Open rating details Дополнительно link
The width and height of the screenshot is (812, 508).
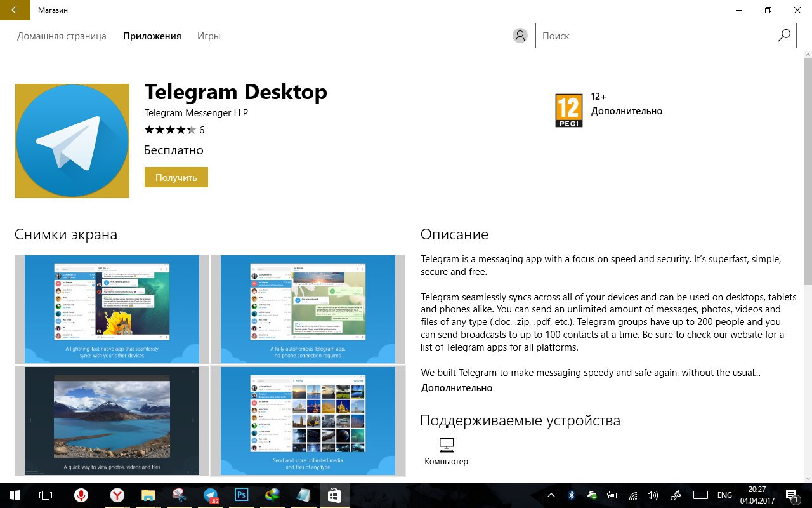point(627,111)
